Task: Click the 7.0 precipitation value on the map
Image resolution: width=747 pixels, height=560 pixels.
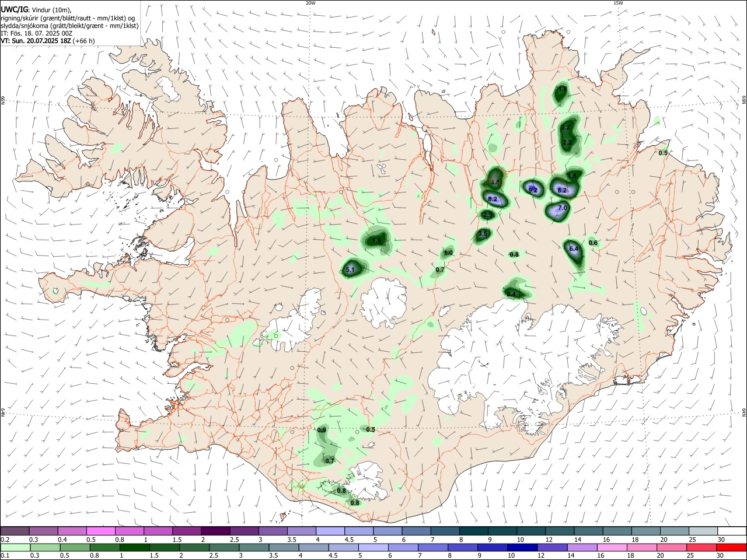Action: 563,208
